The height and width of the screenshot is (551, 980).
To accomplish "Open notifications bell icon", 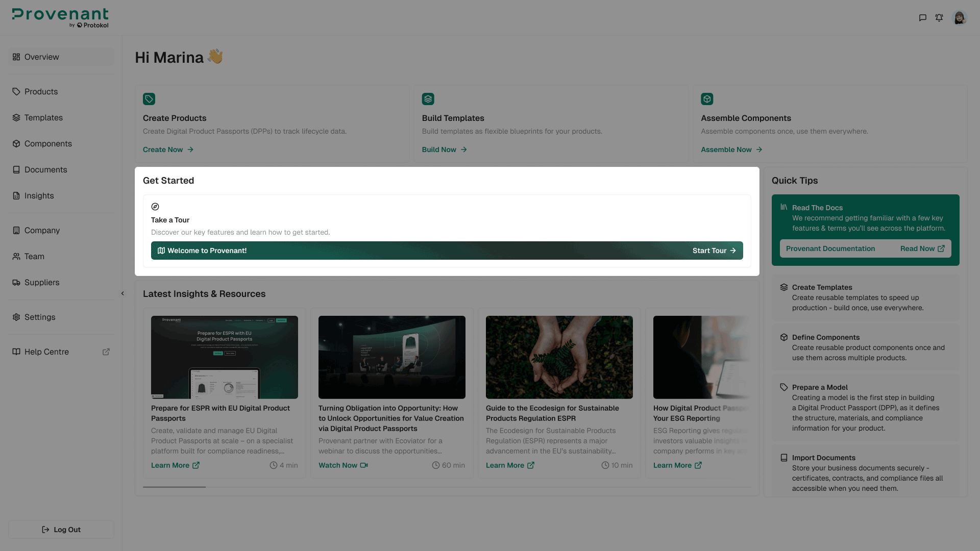I will 939,18.
